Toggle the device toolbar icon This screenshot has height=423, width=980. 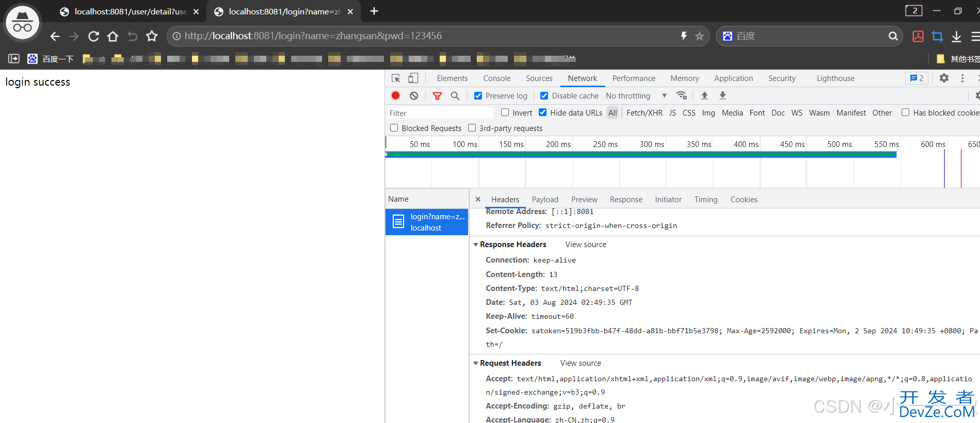413,78
